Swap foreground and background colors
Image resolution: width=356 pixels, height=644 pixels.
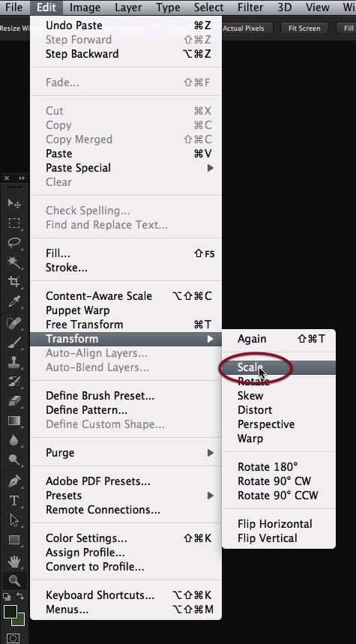[x=20, y=596]
